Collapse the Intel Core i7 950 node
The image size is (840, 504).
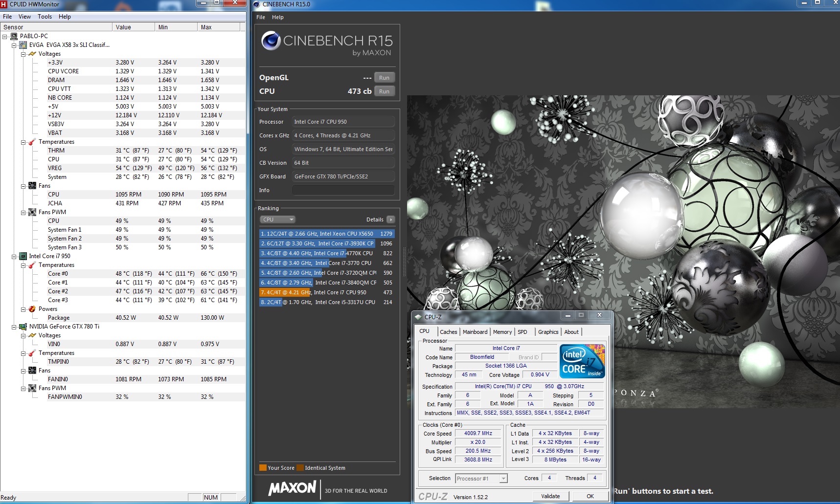pyautogui.click(x=14, y=256)
